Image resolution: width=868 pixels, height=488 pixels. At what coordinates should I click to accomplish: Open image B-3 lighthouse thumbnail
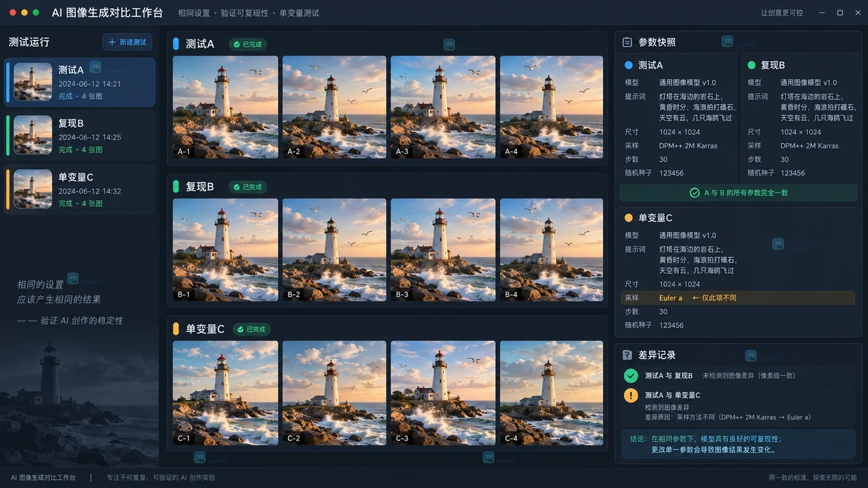[443, 250]
